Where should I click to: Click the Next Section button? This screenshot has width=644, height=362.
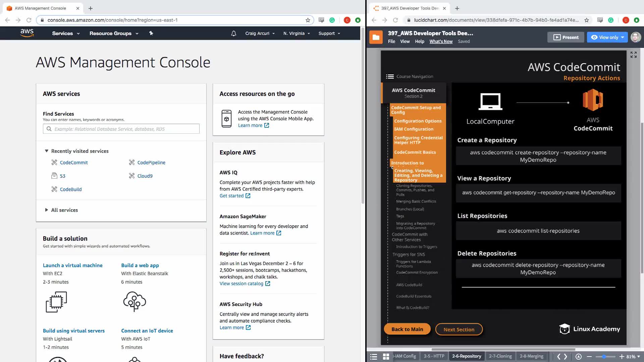[x=459, y=329]
